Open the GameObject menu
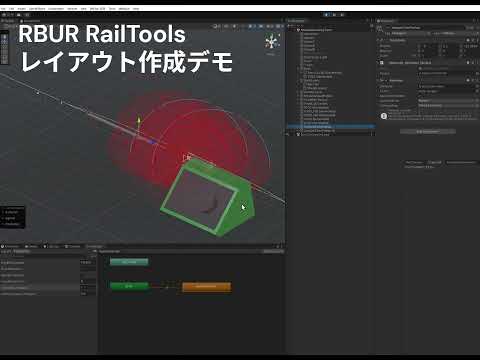This screenshot has height=360, width=480. (37, 8)
